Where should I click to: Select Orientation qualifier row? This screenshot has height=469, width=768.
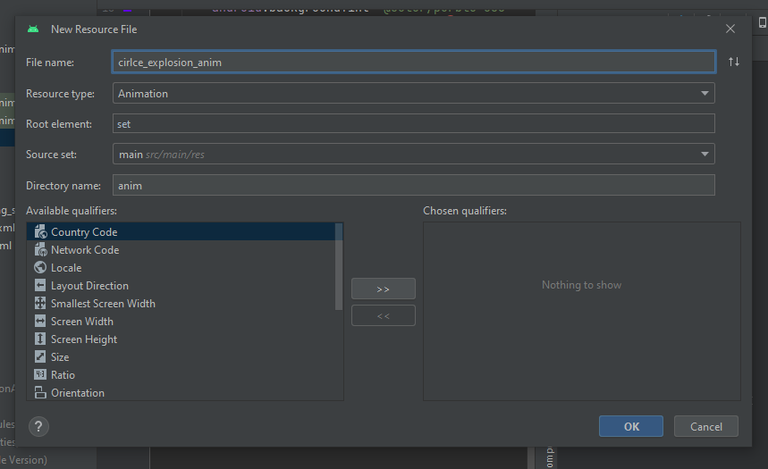click(x=181, y=393)
